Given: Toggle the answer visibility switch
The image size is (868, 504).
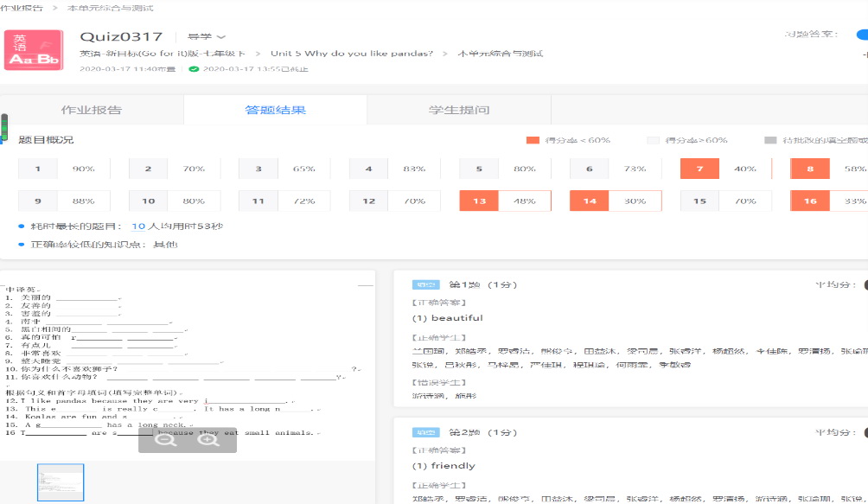Looking at the screenshot, I should point(861,35).
